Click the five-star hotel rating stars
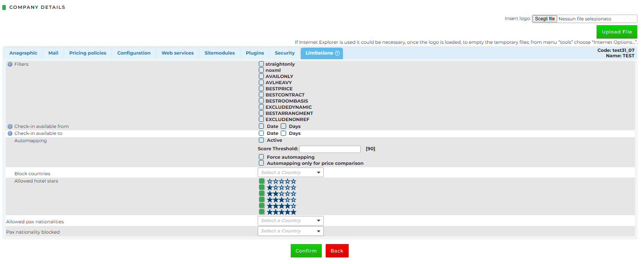 (x=281, y=212)
